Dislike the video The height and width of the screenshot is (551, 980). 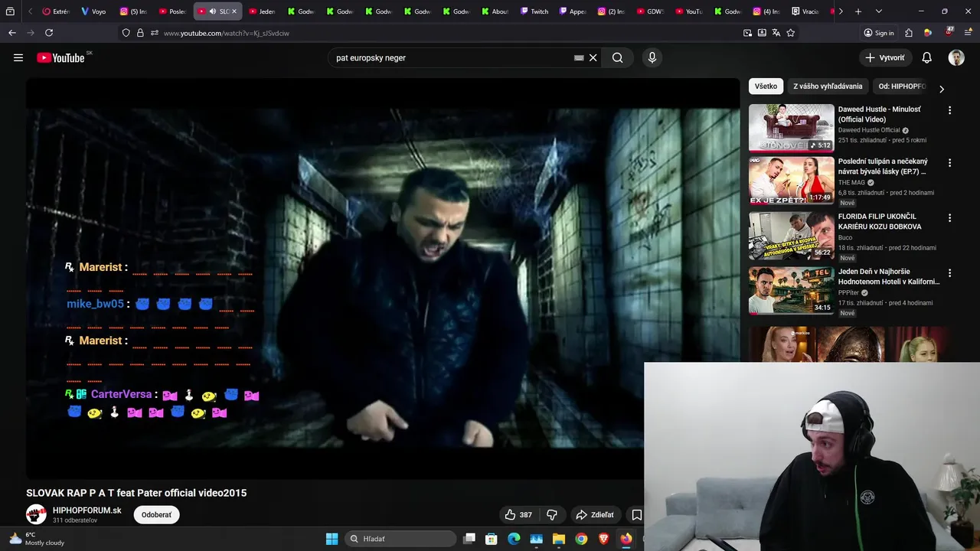(551, 515)
